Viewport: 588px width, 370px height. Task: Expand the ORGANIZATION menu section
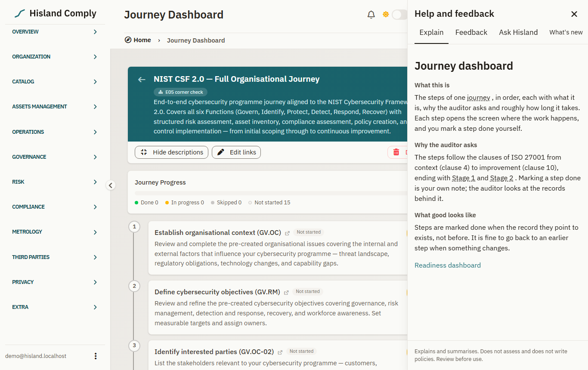click(55, 57)
